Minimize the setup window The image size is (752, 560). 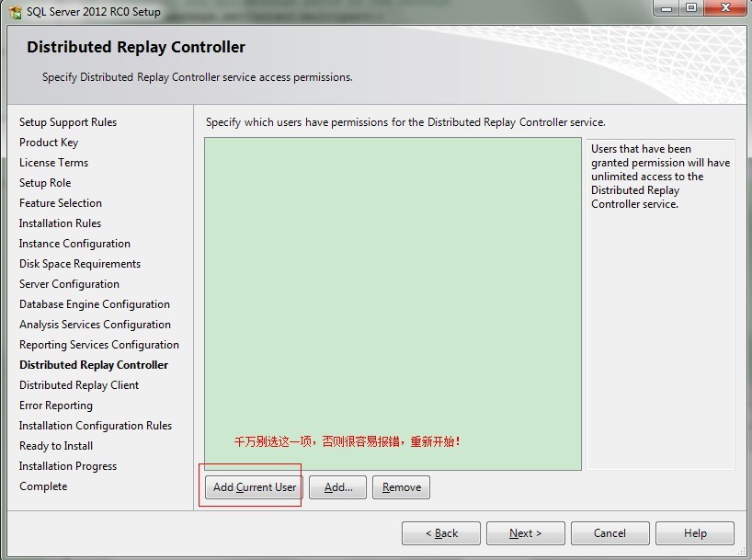pyautogui.click(x=667, y=8)
